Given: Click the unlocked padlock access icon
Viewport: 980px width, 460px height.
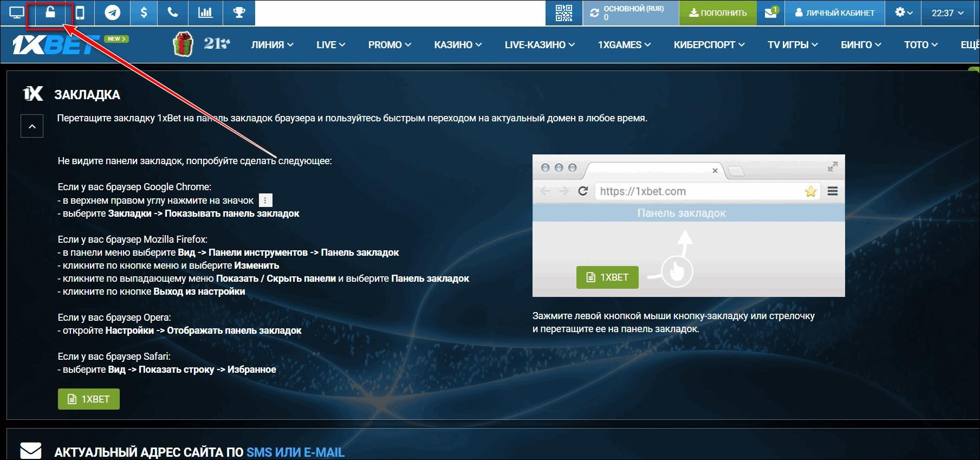Looking at the screenshot, I should (x=50, y=12).
